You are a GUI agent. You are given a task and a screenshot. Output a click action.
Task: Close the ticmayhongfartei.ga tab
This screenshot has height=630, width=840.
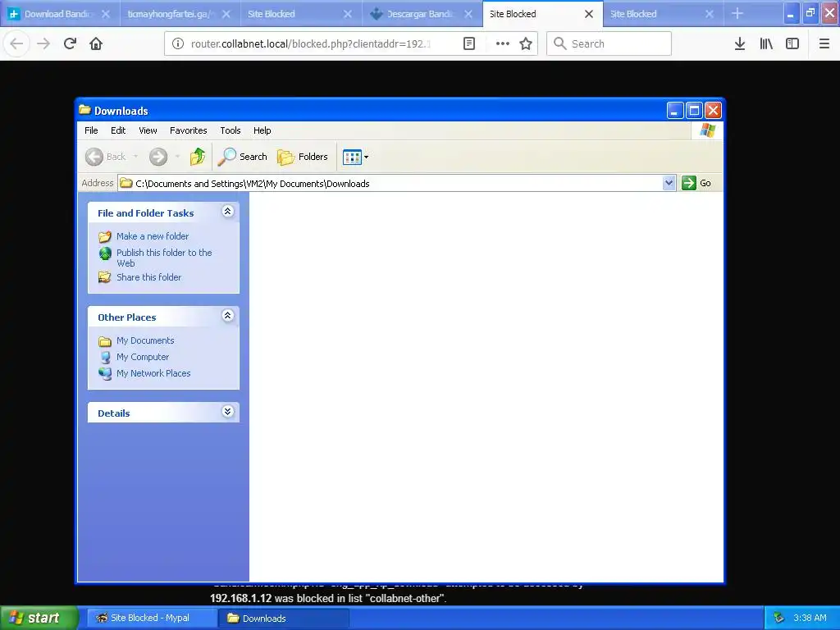[x=226, y=14]
